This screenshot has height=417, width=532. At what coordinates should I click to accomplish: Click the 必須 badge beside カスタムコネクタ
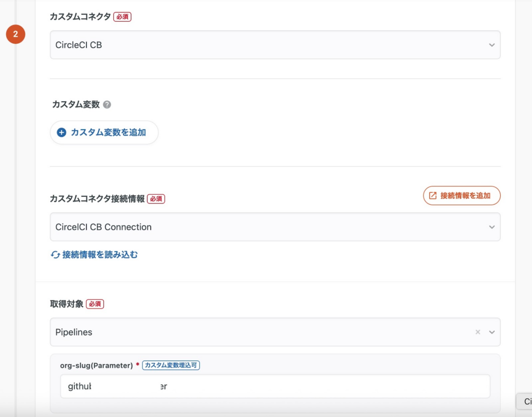point(123,17)
